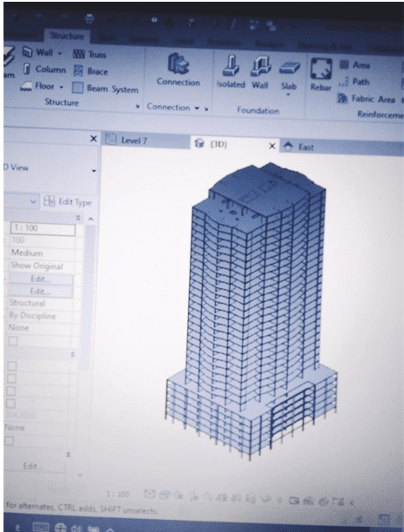
Task: Close the {3D} view tab
Action: 272,146
